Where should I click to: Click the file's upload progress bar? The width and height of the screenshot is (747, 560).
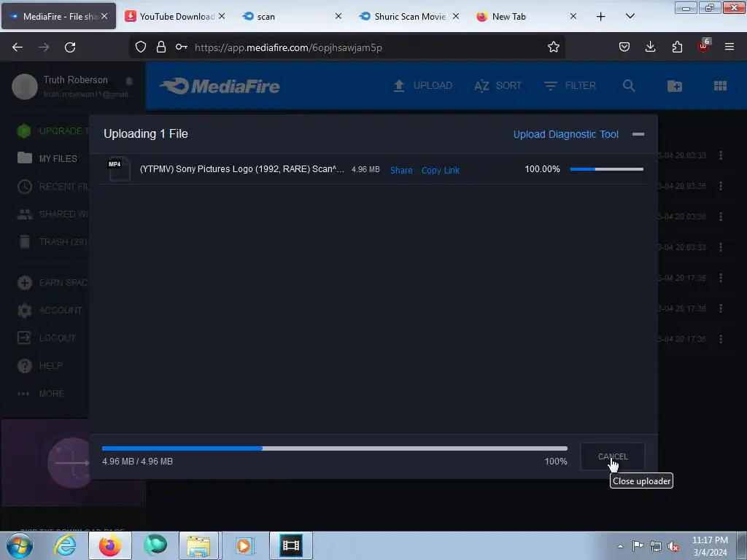click(x=606, y=169)
